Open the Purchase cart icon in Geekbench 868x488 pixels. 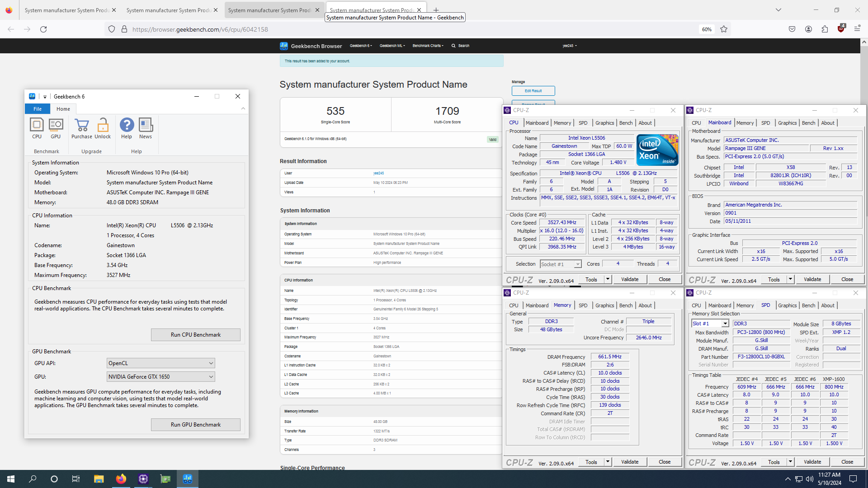[x=82, y=128]
